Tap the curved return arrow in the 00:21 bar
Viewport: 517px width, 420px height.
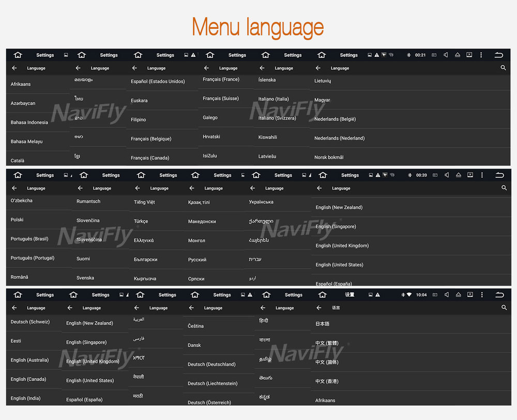pyautogui.click(x=499, y=55)
